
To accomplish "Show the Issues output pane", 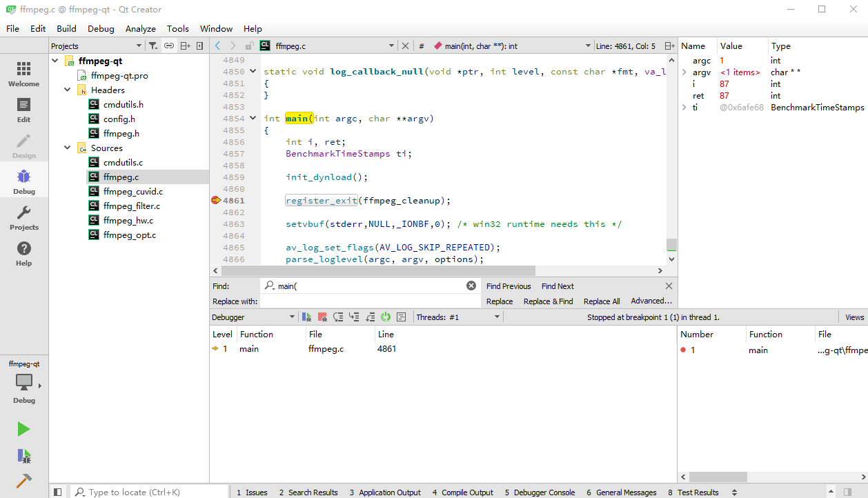I will point(252,492).
